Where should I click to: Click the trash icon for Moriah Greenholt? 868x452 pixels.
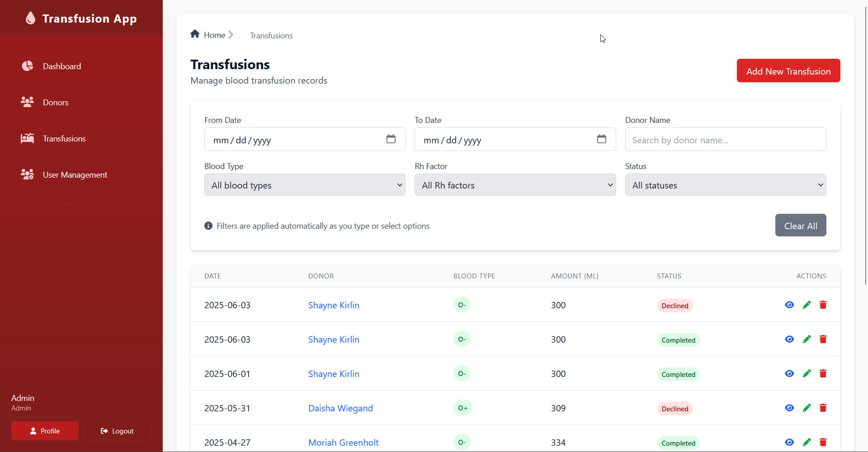823,443
